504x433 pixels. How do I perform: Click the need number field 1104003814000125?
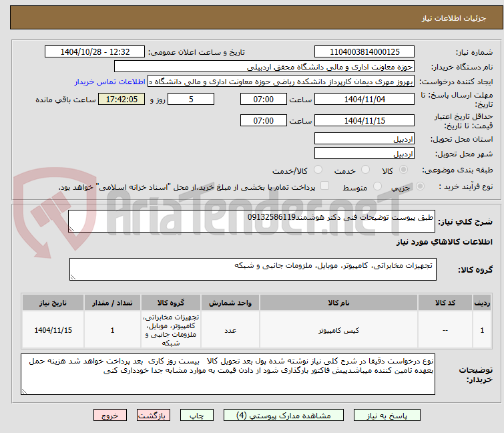(x=364, y=52)
